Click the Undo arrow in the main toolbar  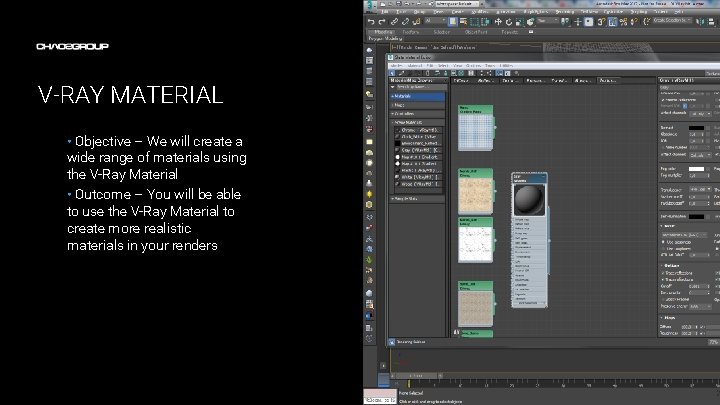coord(371,22)
